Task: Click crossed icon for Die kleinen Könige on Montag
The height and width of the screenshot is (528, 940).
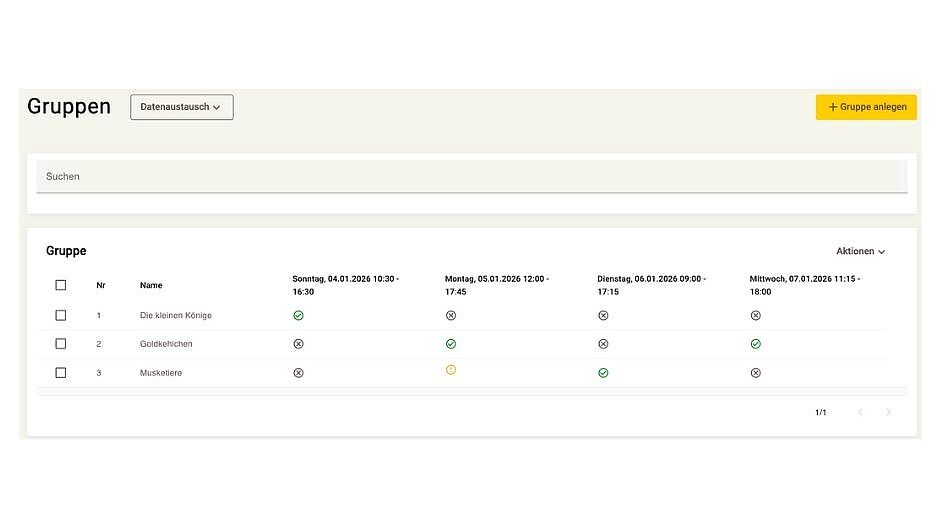Action: (x=451, y=315)
